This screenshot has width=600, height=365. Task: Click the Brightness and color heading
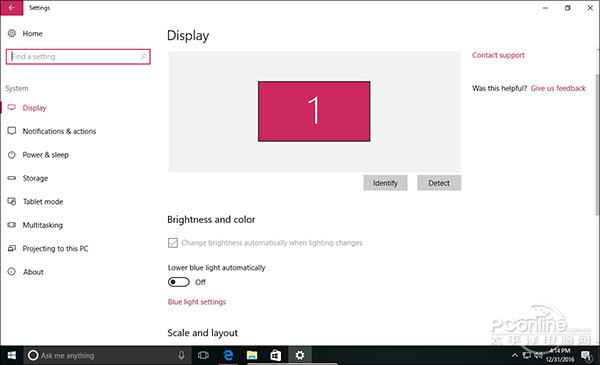211,220
